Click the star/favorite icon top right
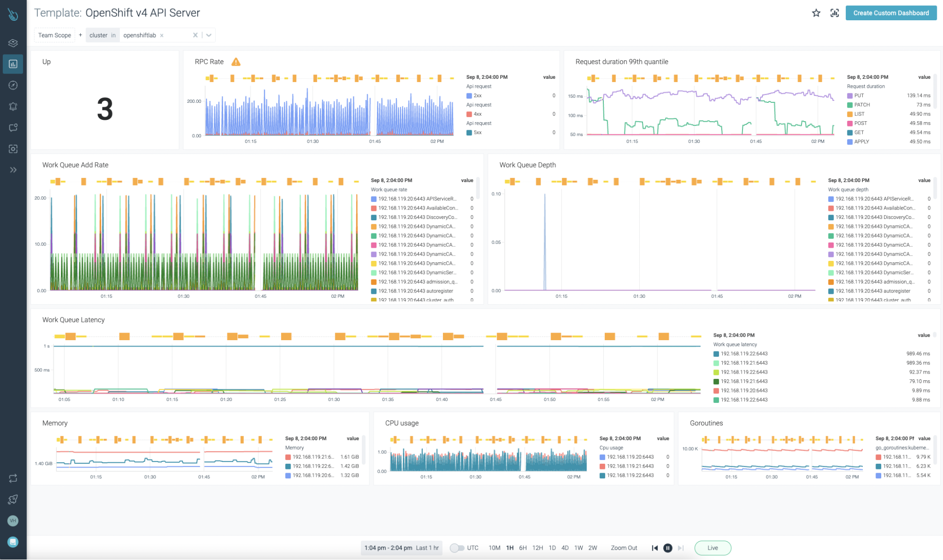 click(817, 13)
